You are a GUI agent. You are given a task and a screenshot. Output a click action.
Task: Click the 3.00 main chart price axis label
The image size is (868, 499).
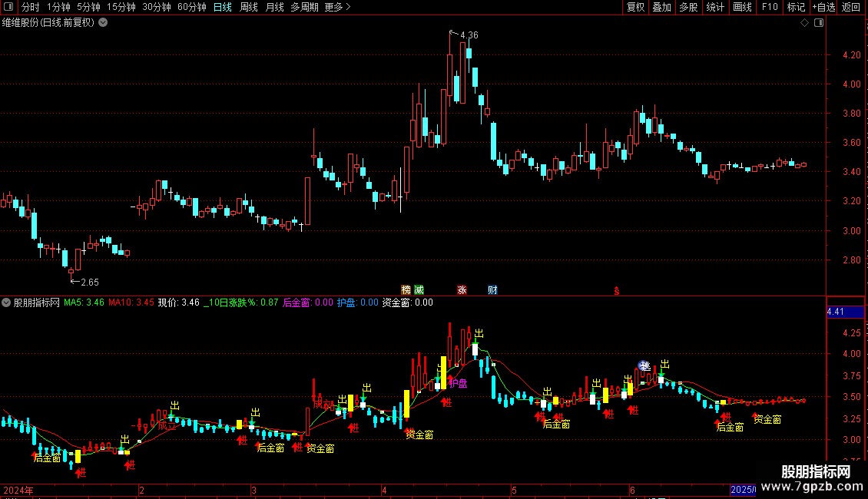[851, 230]
